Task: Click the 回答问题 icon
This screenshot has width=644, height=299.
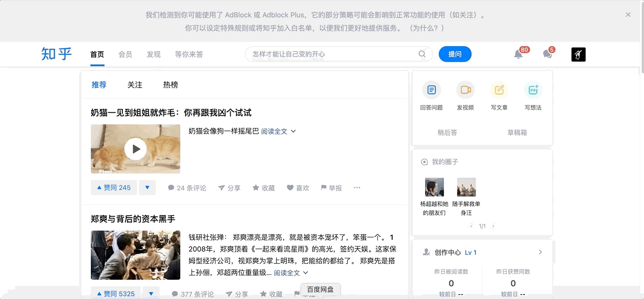Action: click(x=431, y=90)
